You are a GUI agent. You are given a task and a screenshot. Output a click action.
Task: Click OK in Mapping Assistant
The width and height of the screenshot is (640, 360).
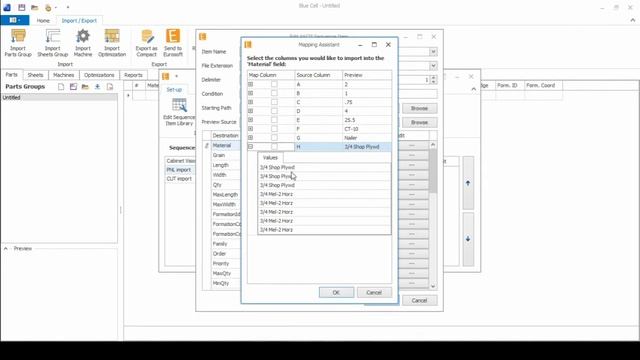(x=336, y=292)
